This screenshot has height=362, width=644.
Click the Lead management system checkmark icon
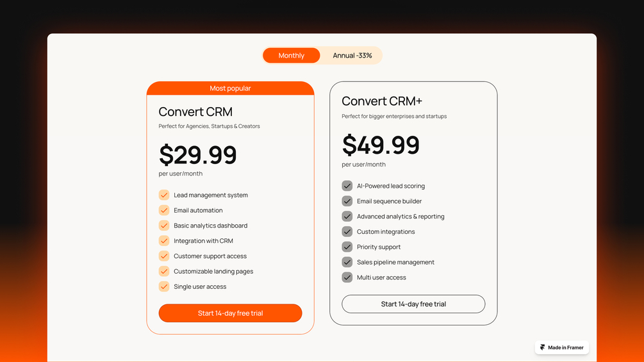click(164, 195)
